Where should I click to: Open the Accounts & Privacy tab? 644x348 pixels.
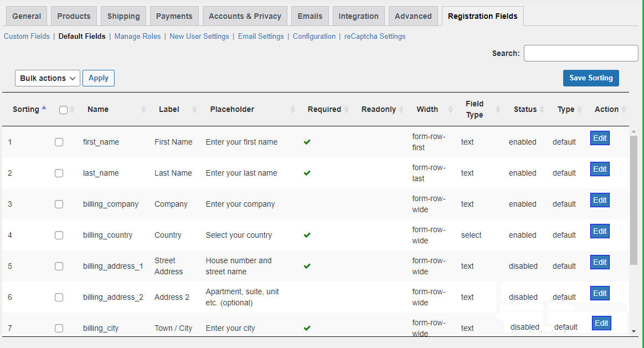[x=245, y=16]
